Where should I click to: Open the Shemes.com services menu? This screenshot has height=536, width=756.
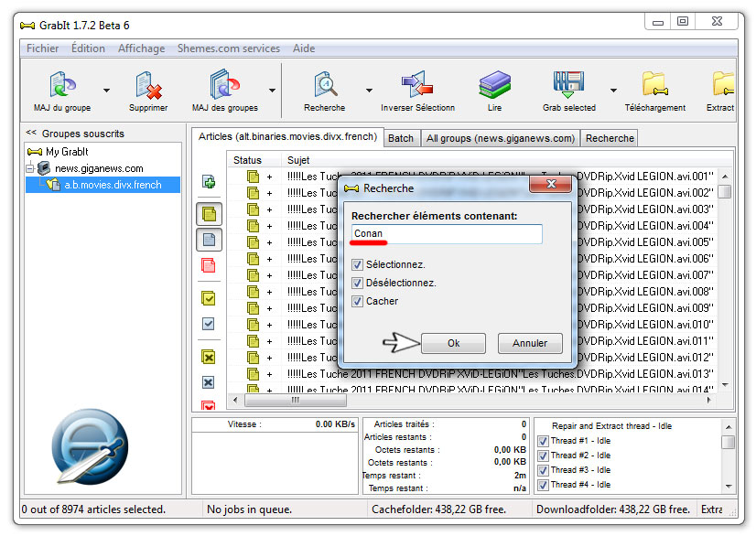(x=229, y=48)
